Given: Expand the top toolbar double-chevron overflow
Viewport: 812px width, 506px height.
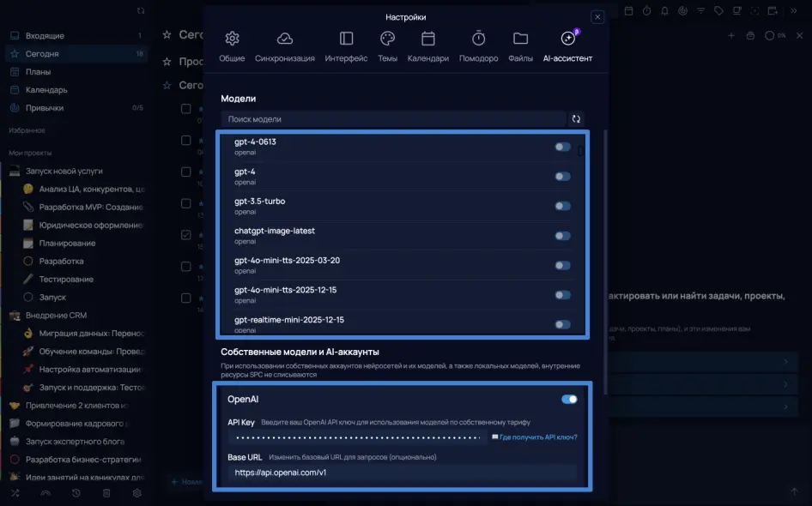Looking at the screenshot, I should pyautogui.click(x=791, y=11).
